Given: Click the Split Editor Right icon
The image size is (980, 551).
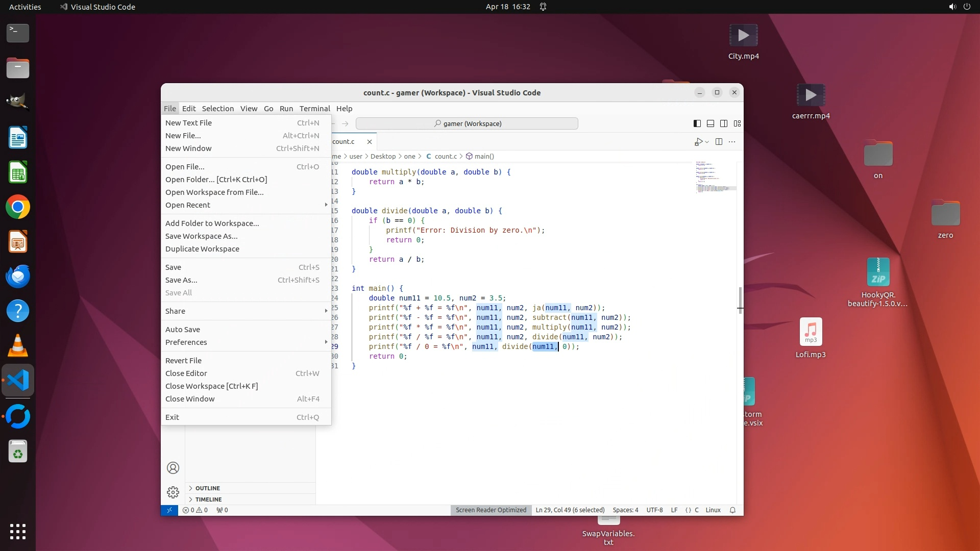Looking at the screenshot, I should (x=719, y=142).
